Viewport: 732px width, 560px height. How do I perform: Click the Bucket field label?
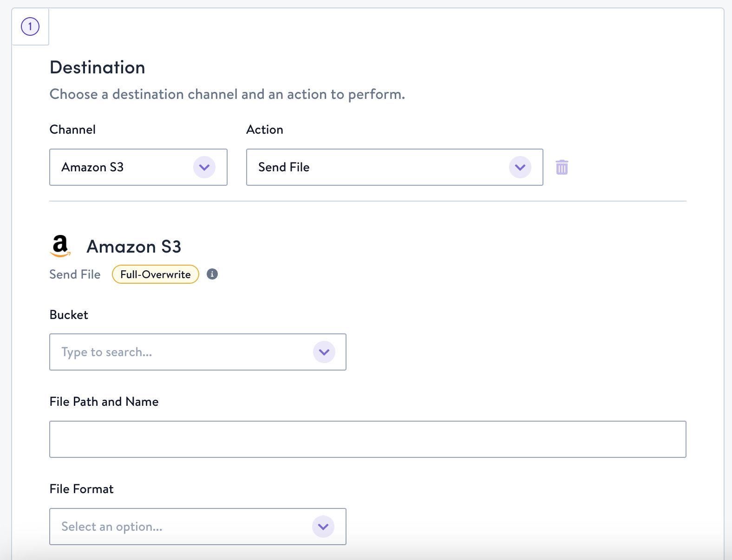coord(69,315)
